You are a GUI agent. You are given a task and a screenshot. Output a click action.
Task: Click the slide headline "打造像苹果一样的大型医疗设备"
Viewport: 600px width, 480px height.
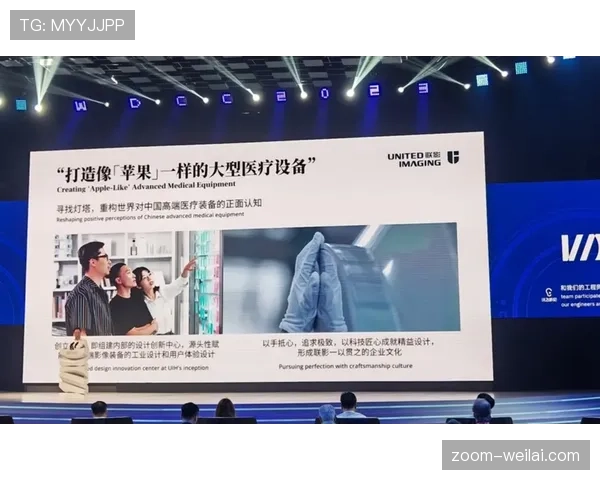tap(186, 170)
